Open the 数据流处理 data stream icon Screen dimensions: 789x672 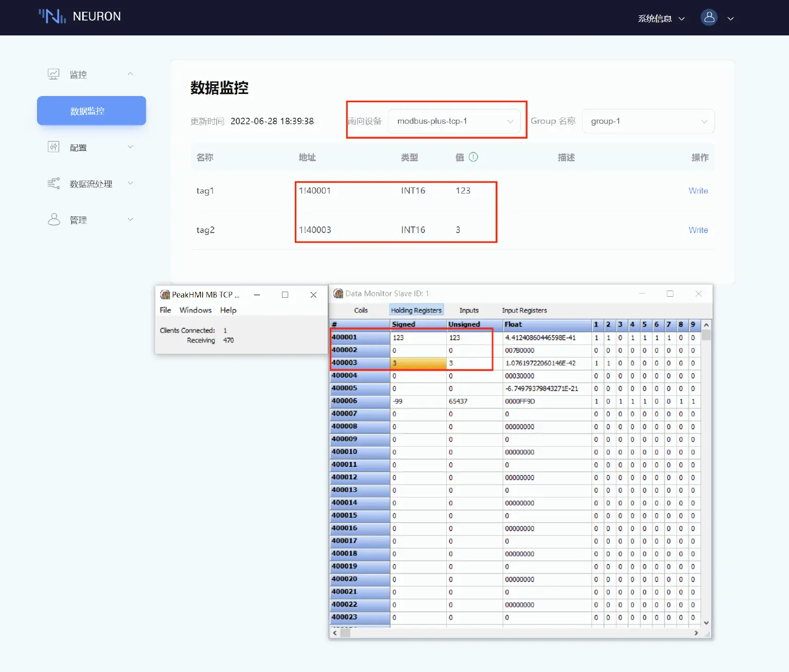pyautogui.click(x=53, y=183)
